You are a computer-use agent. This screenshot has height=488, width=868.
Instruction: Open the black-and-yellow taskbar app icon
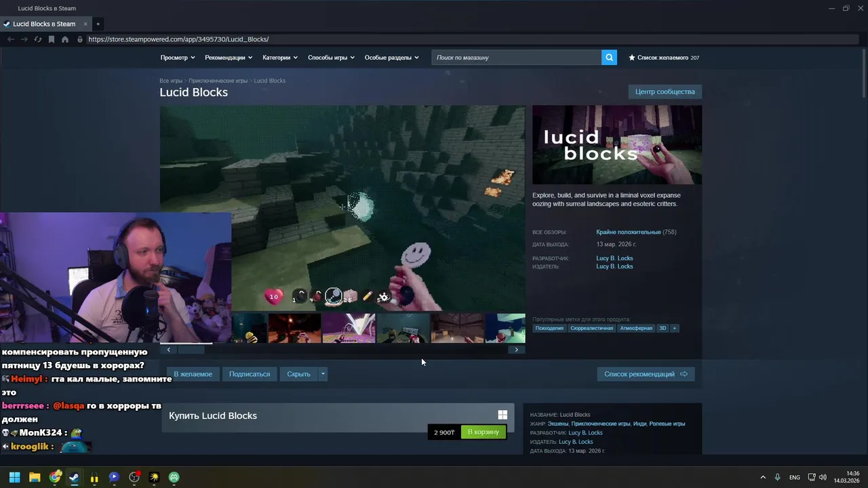click(x=154, y=477)
